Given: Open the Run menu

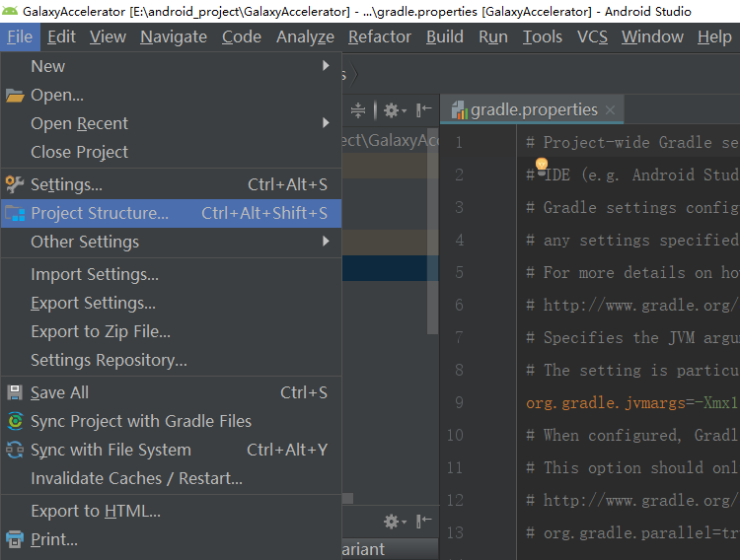Looking at the screenshot, I should point(493,36).
